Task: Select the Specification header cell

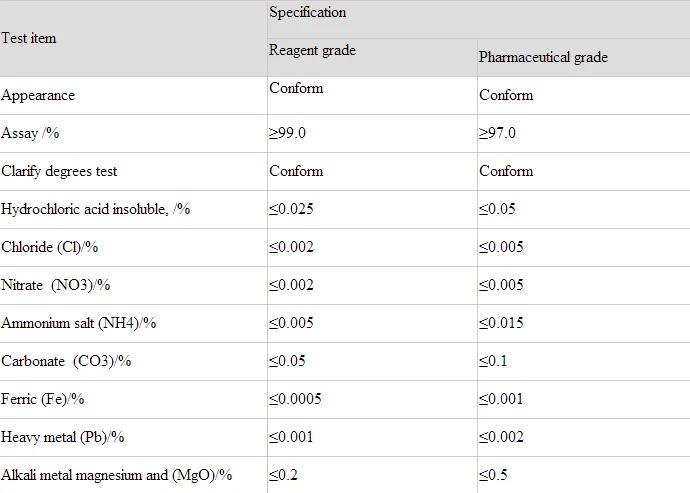Action: [x=307, y=13]
